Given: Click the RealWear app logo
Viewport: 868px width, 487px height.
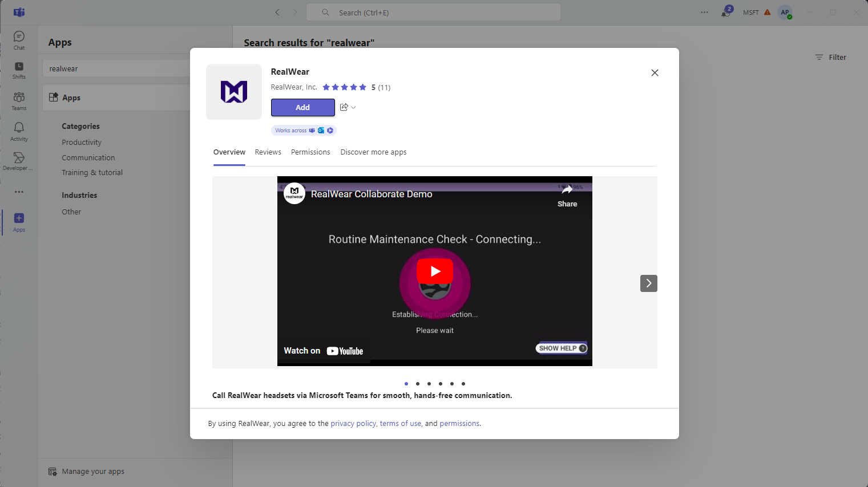Looking at the screenshot, I should tap(234, 91).
